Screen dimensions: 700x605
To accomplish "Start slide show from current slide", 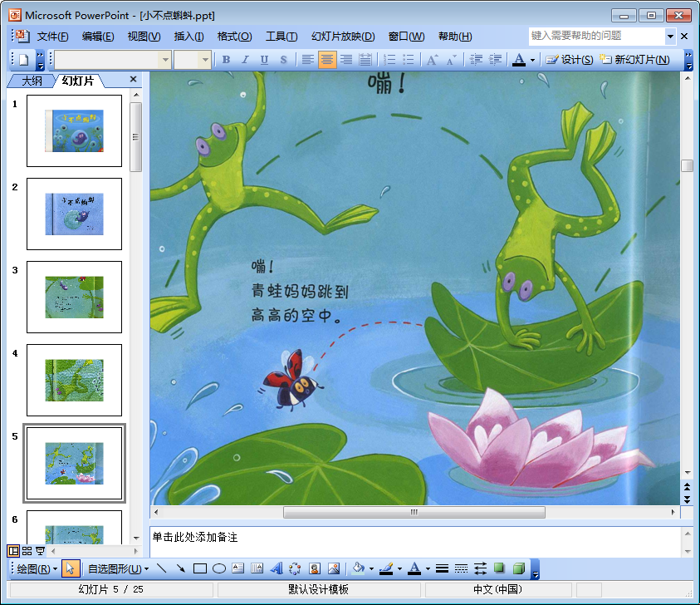I will [40, 551].
